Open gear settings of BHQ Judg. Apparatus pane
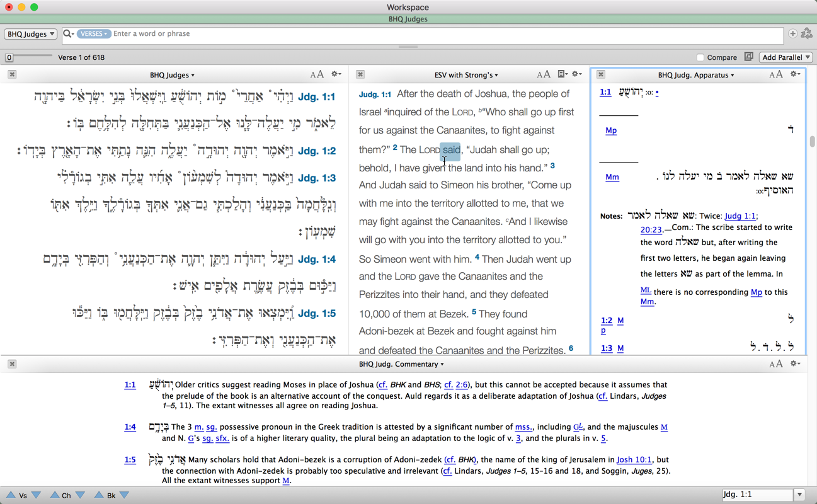 click(x=796, y=74)
